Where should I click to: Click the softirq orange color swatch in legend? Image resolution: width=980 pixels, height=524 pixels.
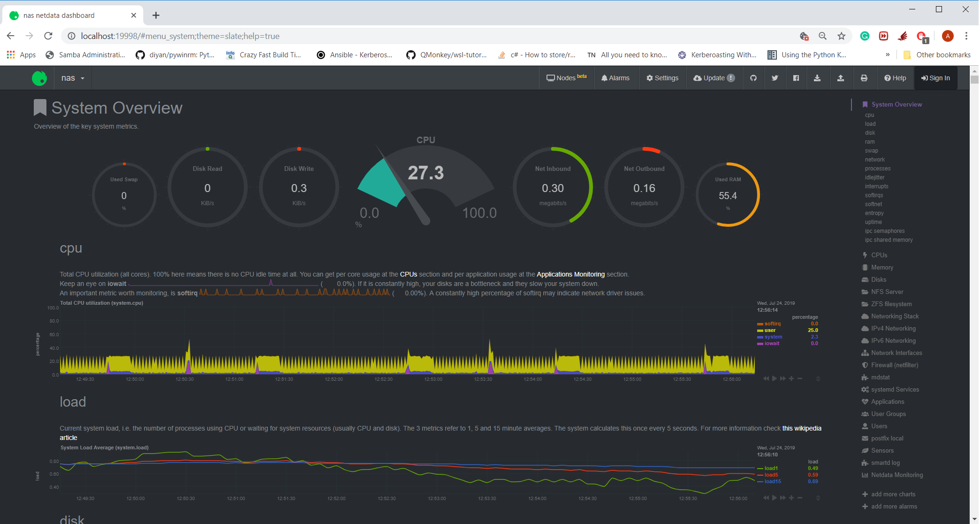coord(760,324)
